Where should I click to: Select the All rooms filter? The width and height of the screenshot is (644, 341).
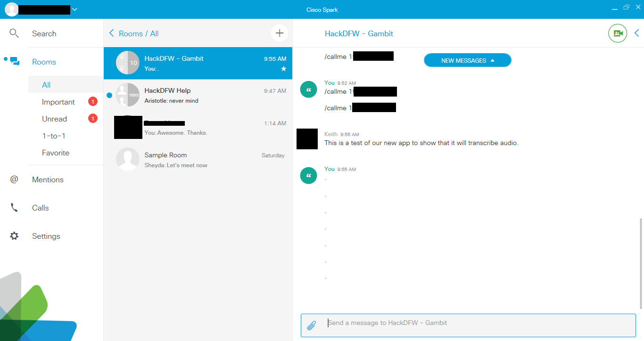[x=66, y=85]
